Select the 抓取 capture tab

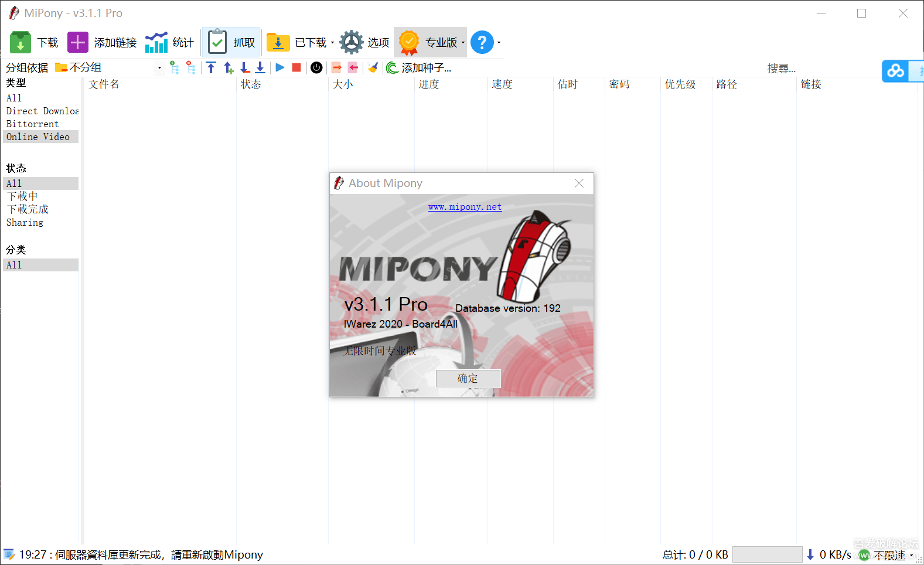(x=231, y=42)
